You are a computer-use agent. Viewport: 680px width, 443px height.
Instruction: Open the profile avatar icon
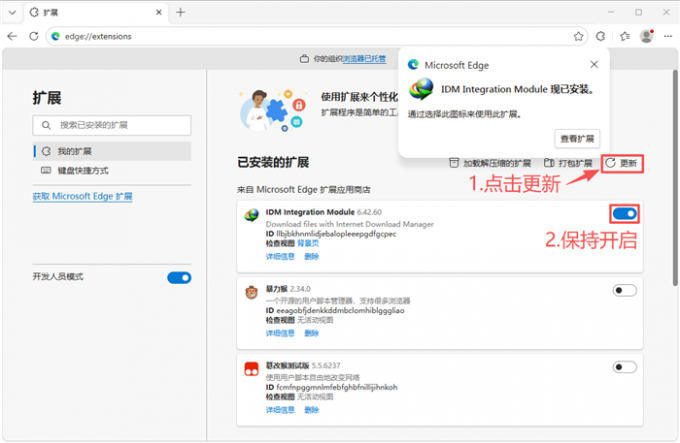point(647,36)
